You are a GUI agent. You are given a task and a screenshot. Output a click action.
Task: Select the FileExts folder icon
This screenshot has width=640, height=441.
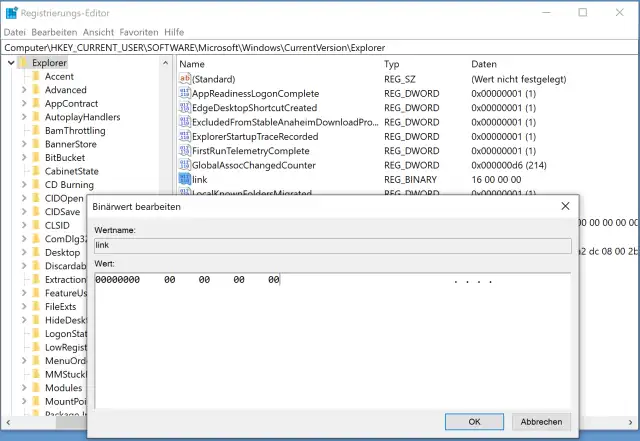(36, 306)
